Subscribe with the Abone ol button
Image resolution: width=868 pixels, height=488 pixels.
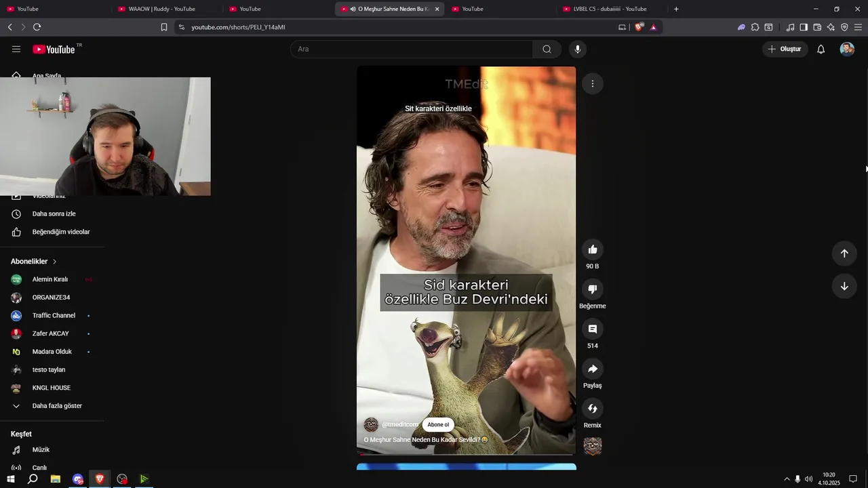click(438, 425)
